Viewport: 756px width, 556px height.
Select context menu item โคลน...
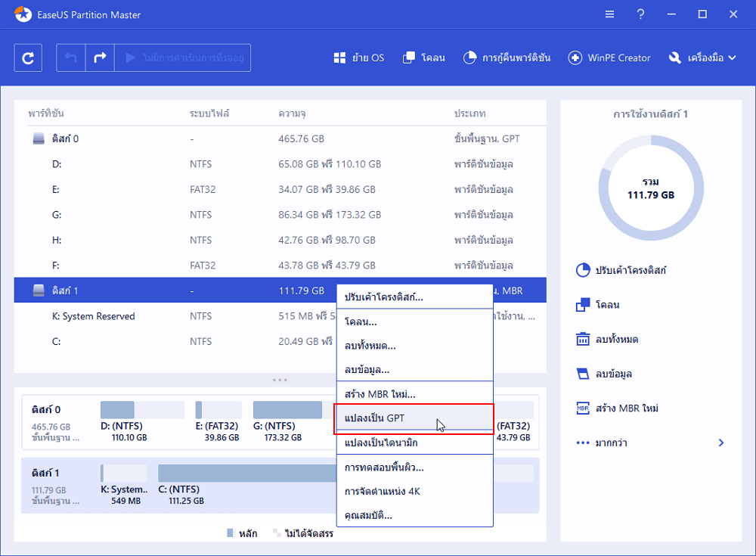(x=414, y=321)
